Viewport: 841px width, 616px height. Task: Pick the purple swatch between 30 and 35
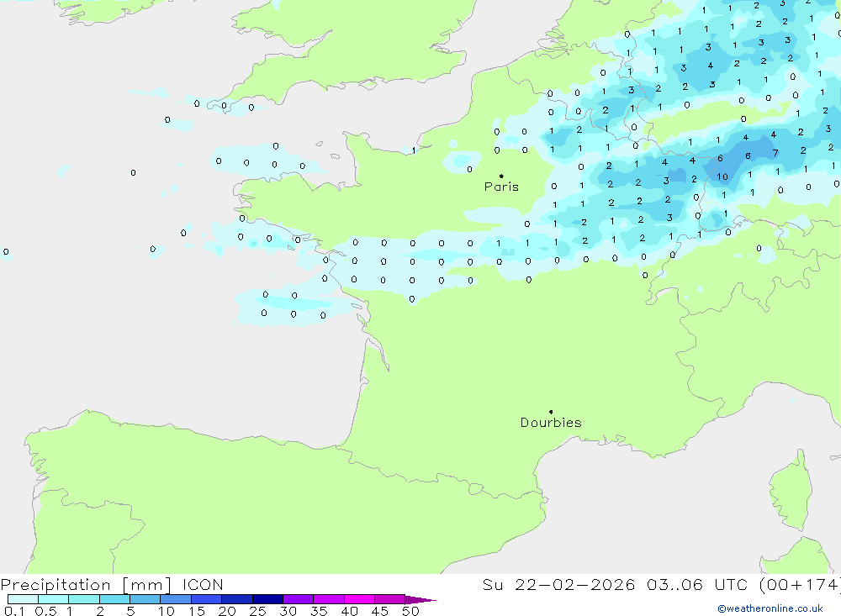click(x=298, y=599)
